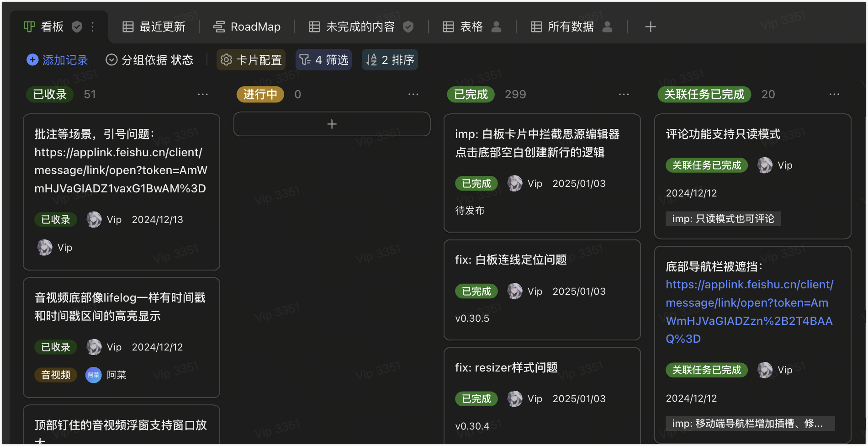Click date 2024/12/13 on 批注等场景 card

pos(158,220)
